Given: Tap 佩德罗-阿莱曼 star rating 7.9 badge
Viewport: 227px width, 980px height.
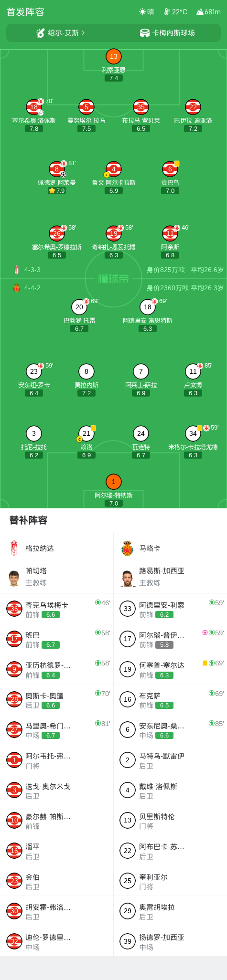Looking at the screenshot, I should coord(56,190).
